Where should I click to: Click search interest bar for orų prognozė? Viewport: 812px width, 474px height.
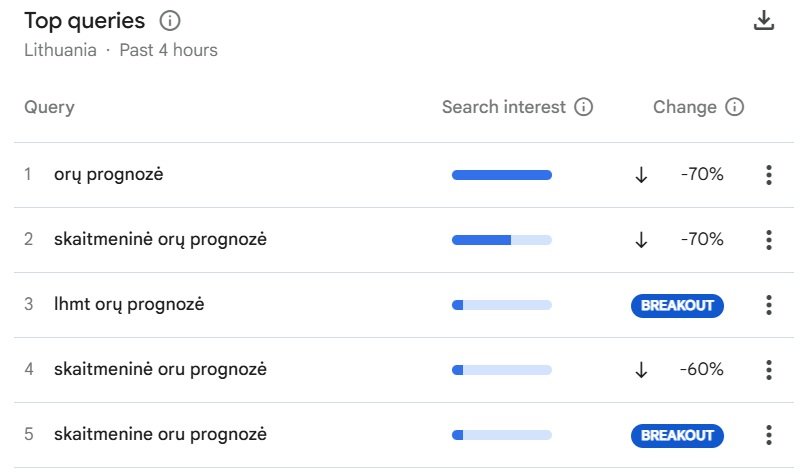click(502, 175)
